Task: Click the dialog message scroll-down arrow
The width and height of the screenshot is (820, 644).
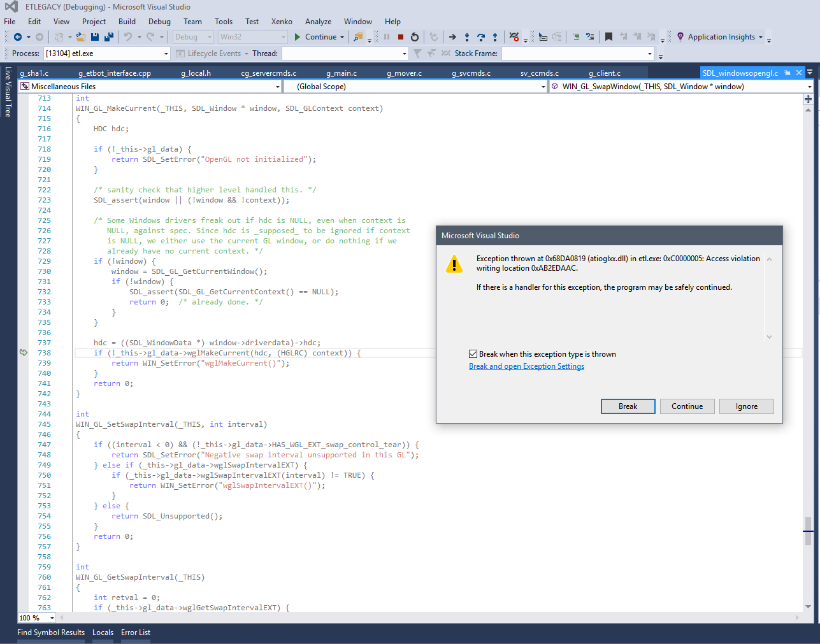Action: coord(769,337)
